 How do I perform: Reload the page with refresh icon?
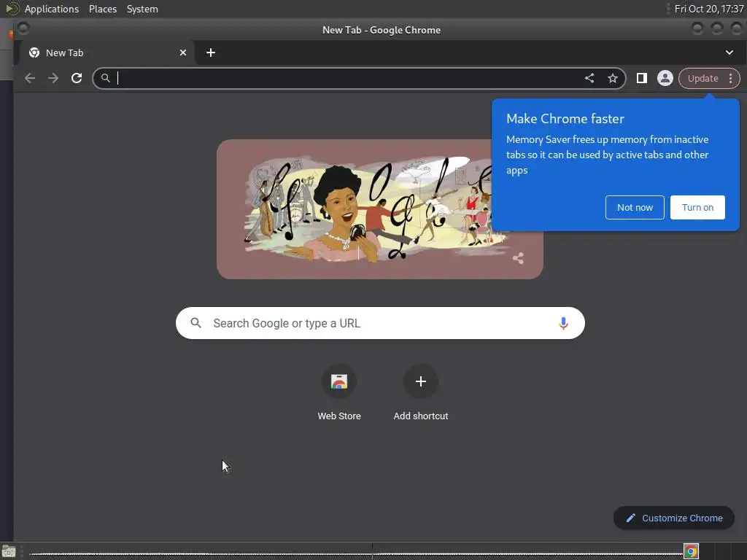click(x=76, y=78)
